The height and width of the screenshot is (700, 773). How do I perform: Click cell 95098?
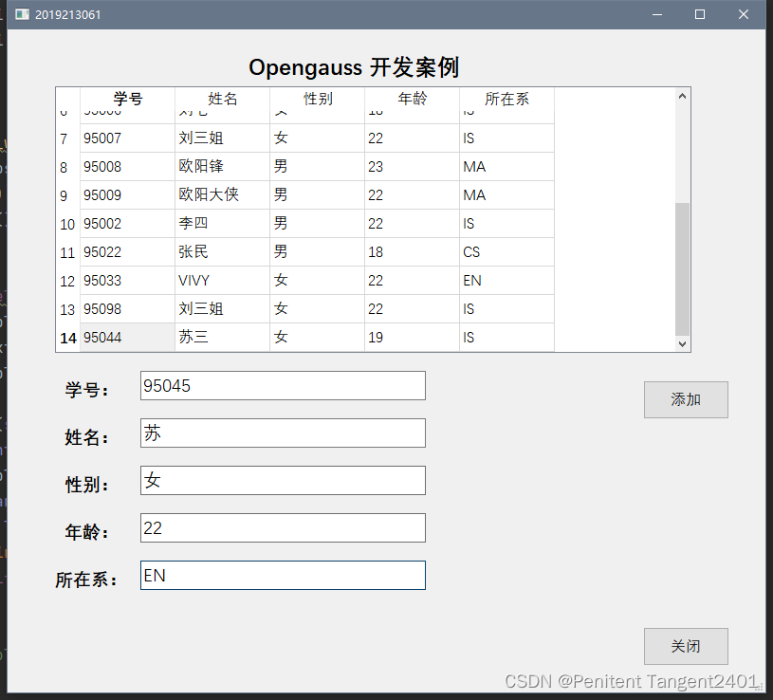[x=128, y=309]
